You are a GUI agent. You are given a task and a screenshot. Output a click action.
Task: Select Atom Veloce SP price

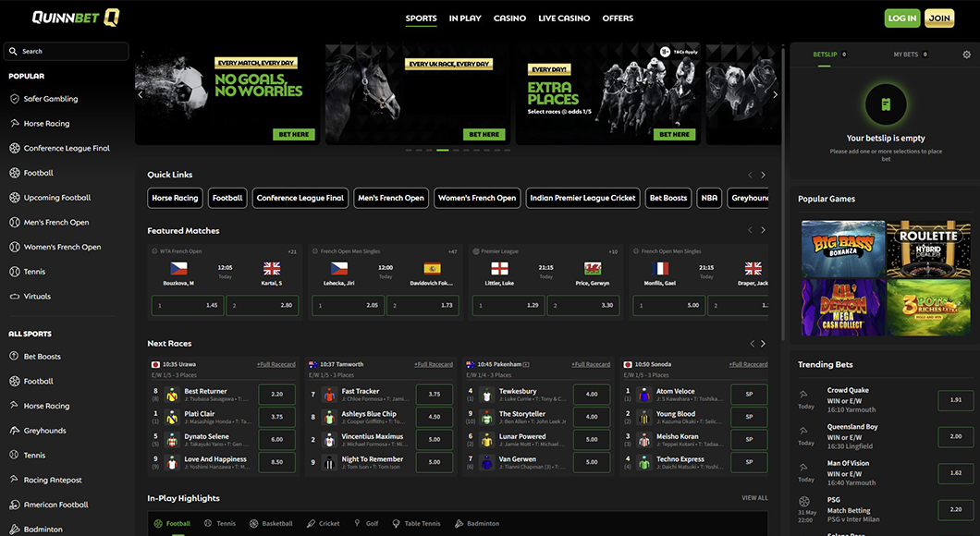point(750,395)
